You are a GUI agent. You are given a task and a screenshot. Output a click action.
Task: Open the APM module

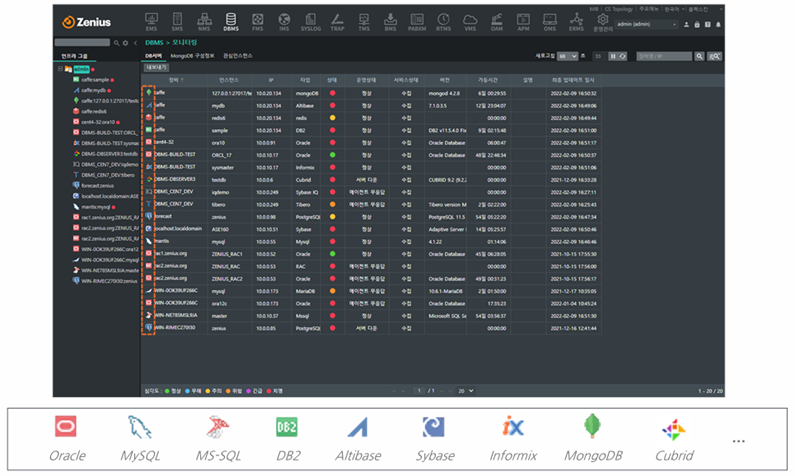click(523, 22)
